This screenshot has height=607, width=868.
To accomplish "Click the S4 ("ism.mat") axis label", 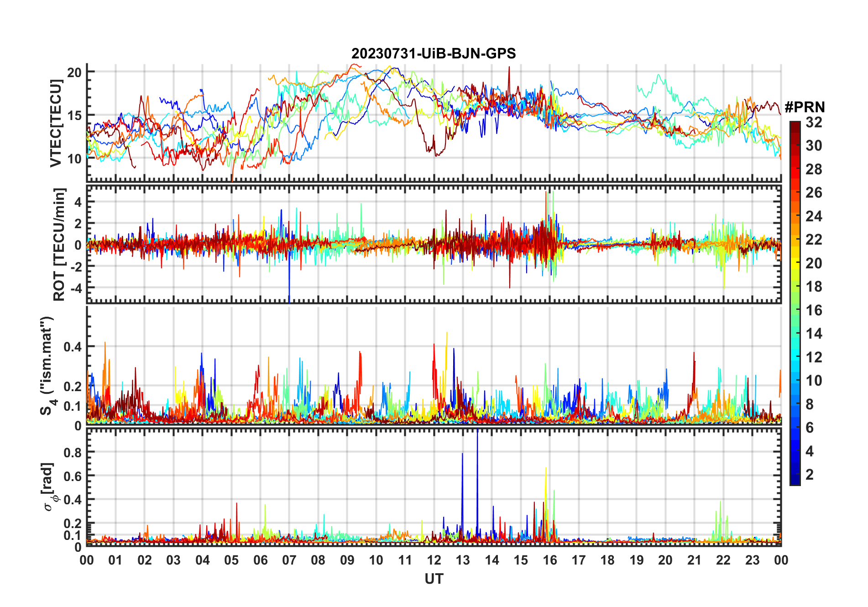I will [47, 365].
